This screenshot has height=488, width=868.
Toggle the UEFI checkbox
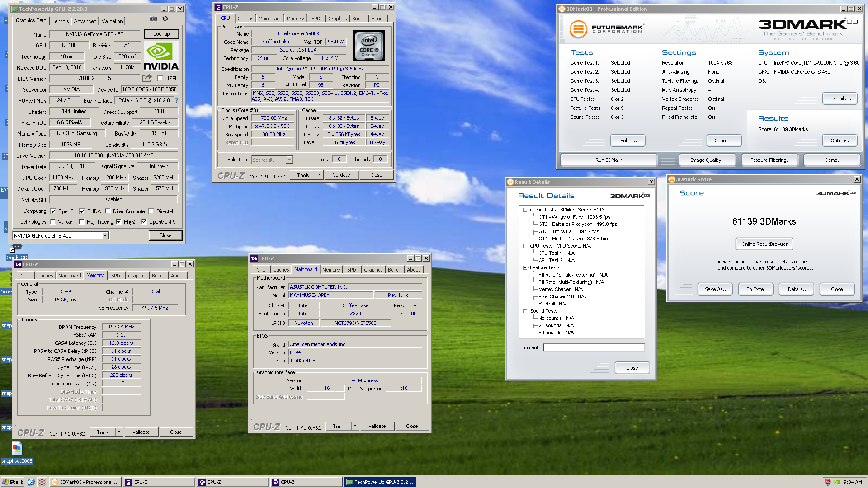(x=160, y=78)
